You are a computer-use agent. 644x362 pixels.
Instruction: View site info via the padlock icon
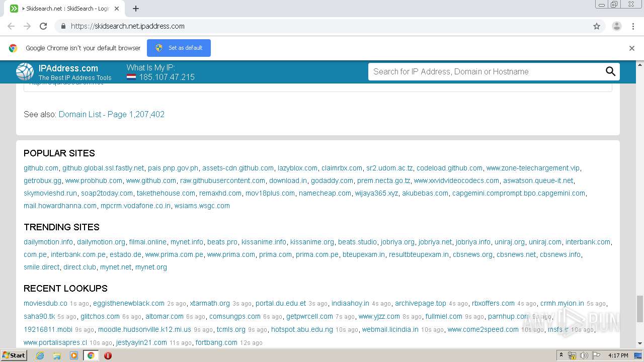(63, 26)
